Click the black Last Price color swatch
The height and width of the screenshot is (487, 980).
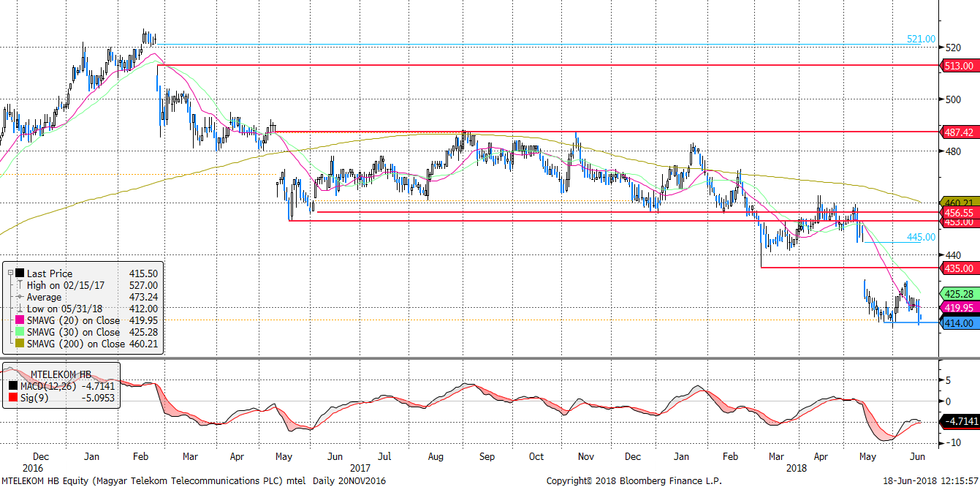click(x=20, y=273)
